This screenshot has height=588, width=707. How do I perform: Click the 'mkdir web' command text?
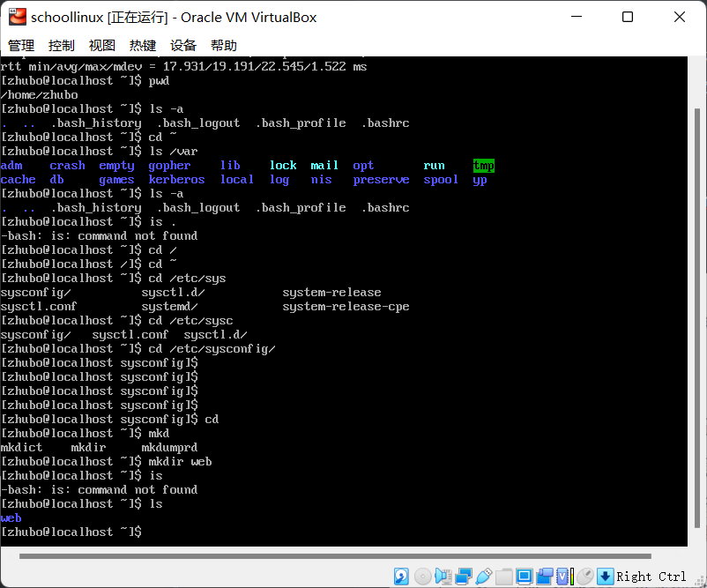tap(180, 461)
